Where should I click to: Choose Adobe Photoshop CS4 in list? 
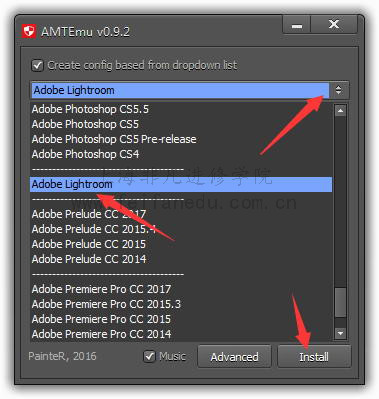tap(85, 154)
